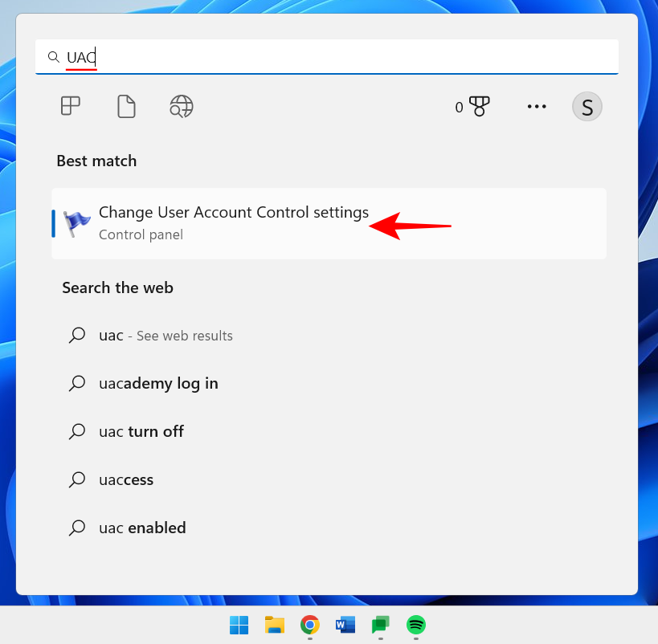Viewport: 658px width, 644px height.
Task: Filter search results by Apps
Action: click(71, 106)
